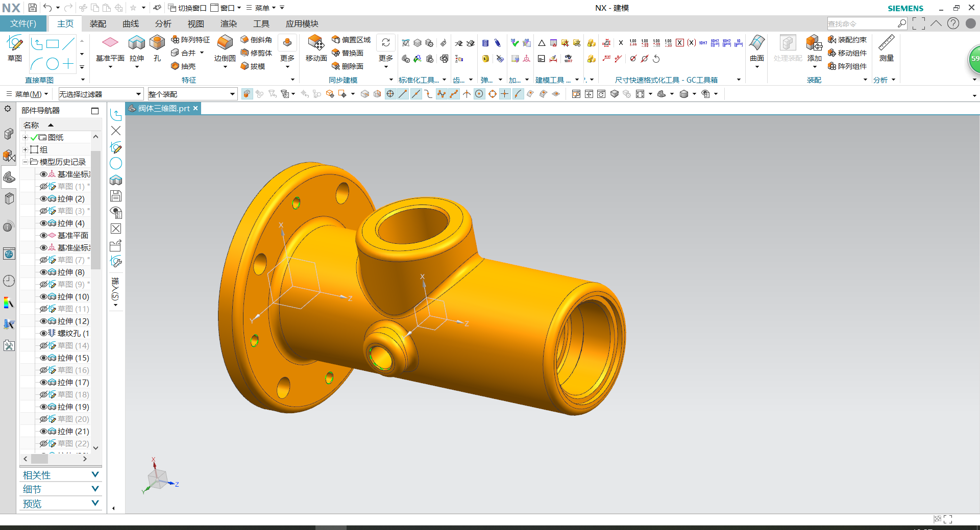Open the Sketch (草图) tool
980x530 pixels.
(x=15, y=48)
